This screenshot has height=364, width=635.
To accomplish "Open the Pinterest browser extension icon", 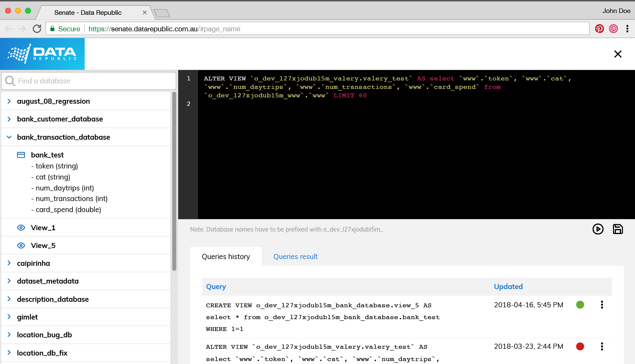I will pos(599,29).
